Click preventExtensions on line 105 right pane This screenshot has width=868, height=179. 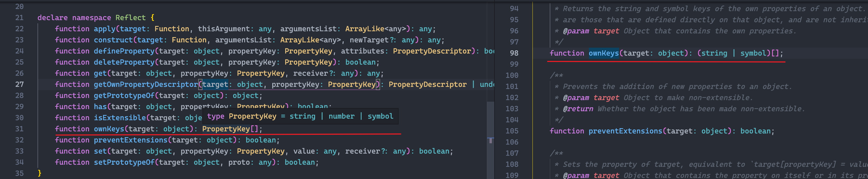pyautogui.click(x=625, y=131)
